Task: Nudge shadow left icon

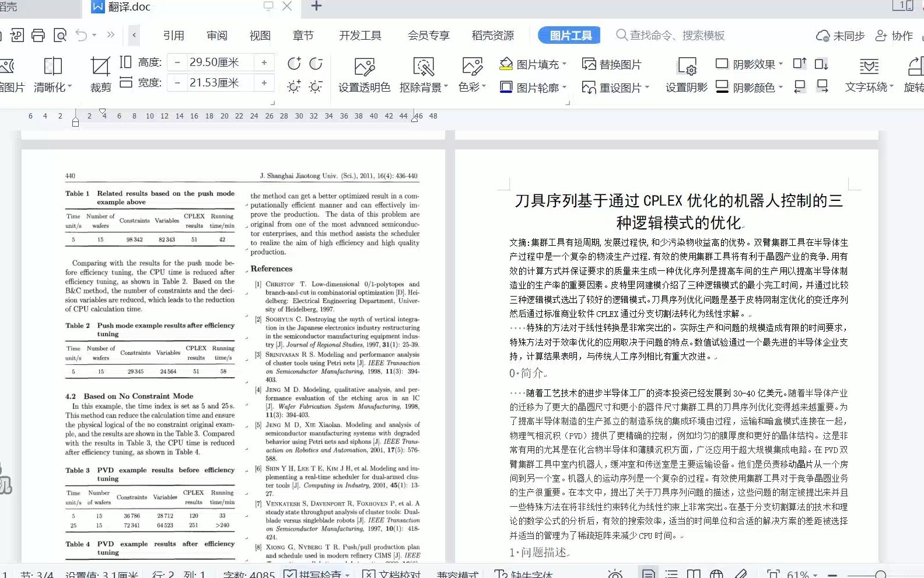Action: [799, 87]
